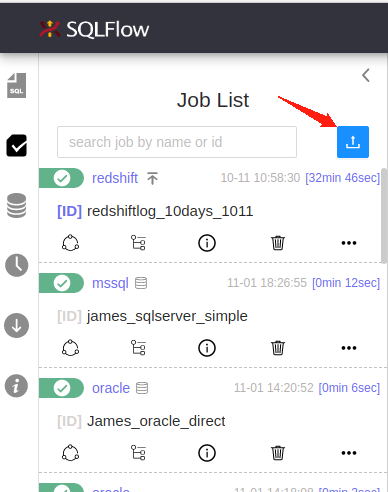Viewport: 388px width, 492px height.
Task: Click the database icon next to mssql
Action: [141, 283]
